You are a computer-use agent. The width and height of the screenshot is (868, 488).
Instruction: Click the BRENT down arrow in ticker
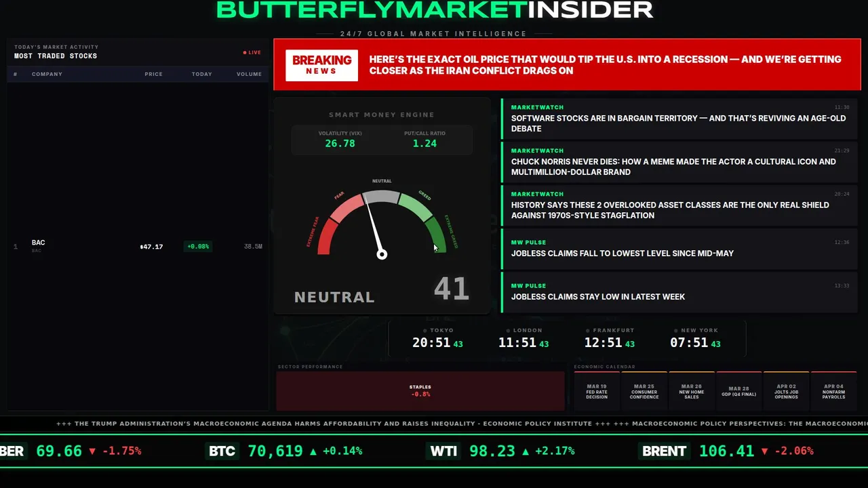(765, 451)
